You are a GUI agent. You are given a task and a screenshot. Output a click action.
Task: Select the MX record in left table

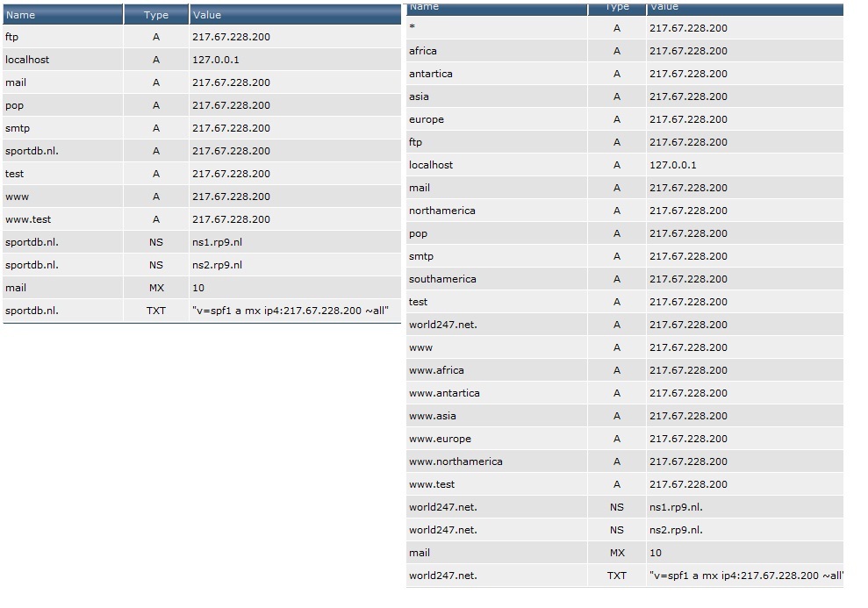click(x=202, y=289)
